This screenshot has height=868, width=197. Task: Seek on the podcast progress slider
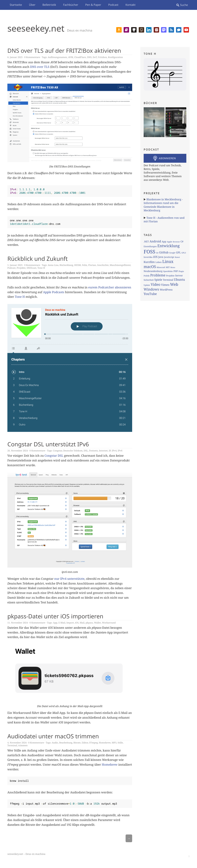tap(87, 334)
